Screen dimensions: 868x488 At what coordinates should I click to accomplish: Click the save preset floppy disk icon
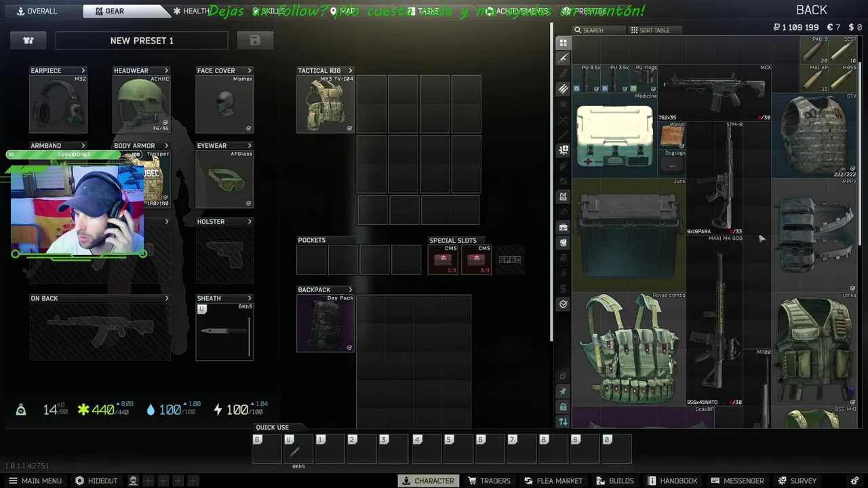click(x=255, y=41)
